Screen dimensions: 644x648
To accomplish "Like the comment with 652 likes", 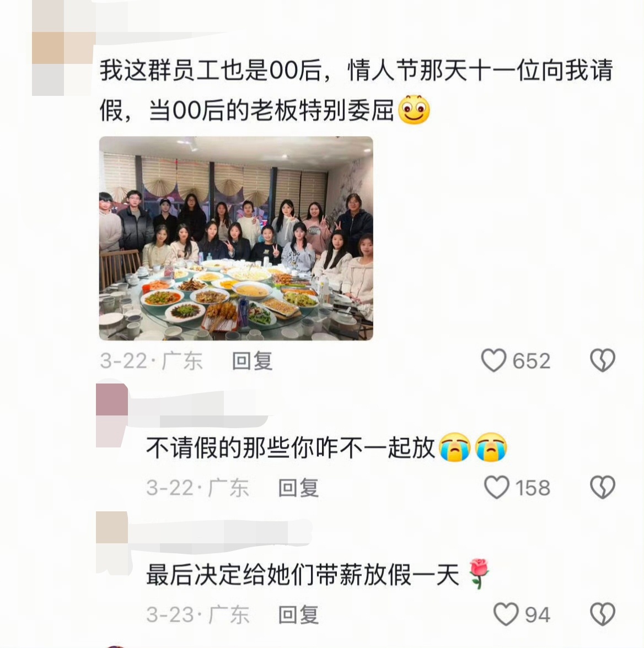I will [x=493, y=360].
